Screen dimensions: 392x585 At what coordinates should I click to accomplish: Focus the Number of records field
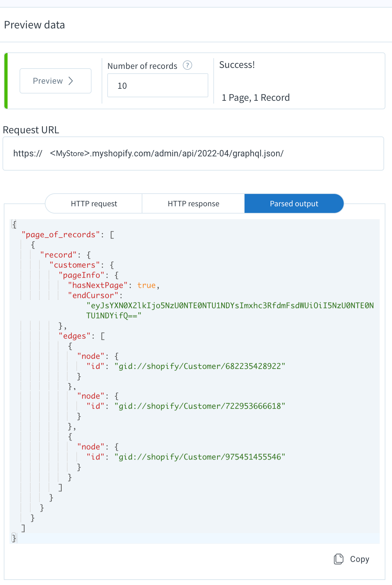point(158,85)
